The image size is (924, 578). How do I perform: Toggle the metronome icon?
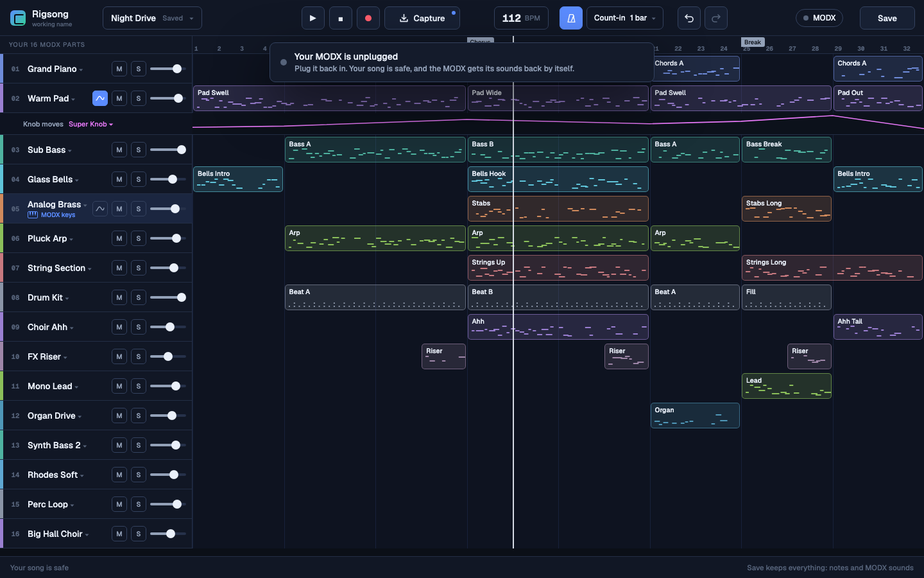pyautogui.click(x=571, y=18)
